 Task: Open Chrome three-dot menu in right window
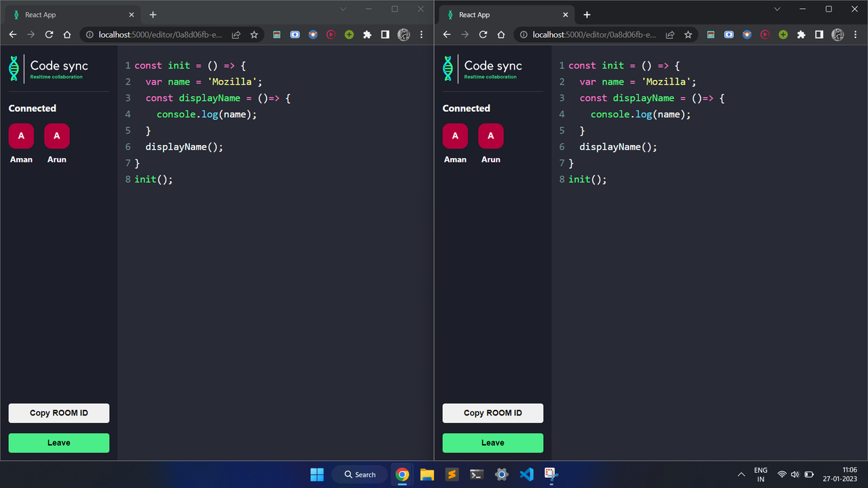(855, 35)
